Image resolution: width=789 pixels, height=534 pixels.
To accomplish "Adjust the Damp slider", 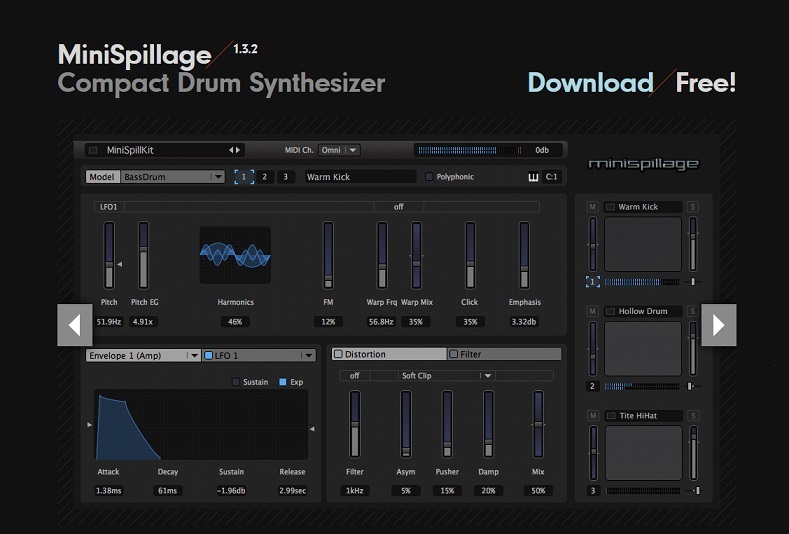I will pyautogui.click(x=488, y=424).
